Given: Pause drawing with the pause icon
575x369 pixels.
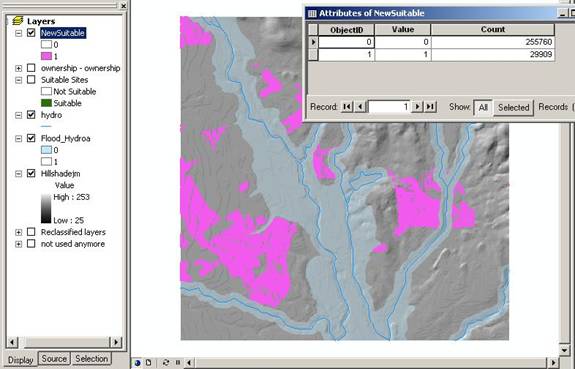Looking at the screenshot, I should tap(178, 363).
